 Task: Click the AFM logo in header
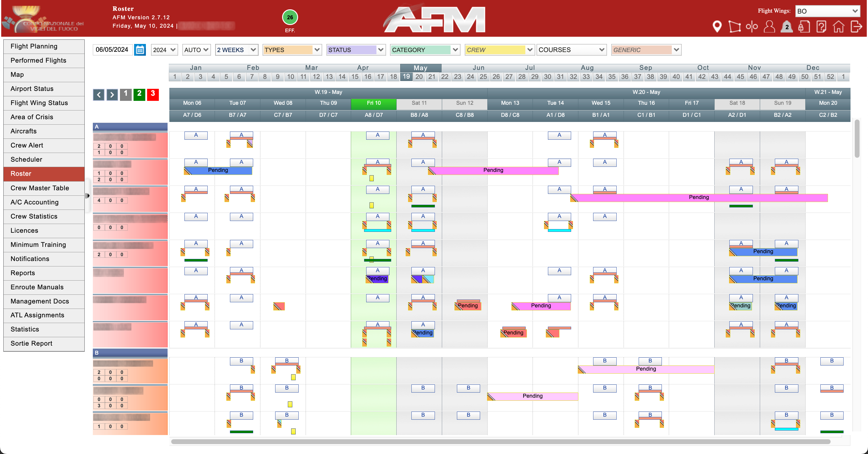click(434, 19)
